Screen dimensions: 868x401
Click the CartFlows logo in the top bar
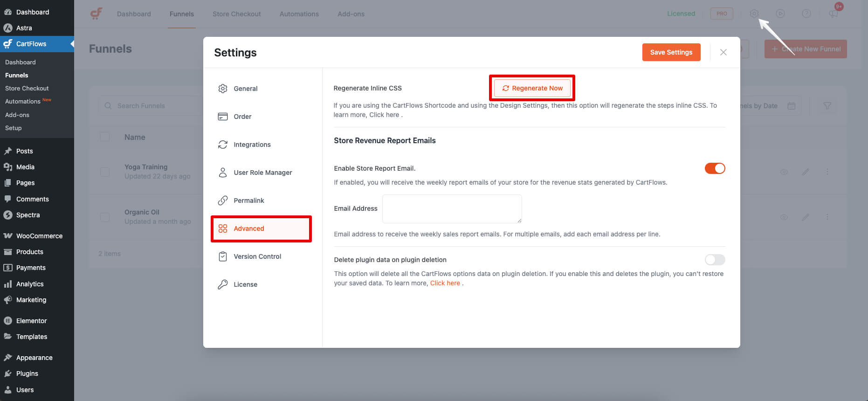(96, 14)
